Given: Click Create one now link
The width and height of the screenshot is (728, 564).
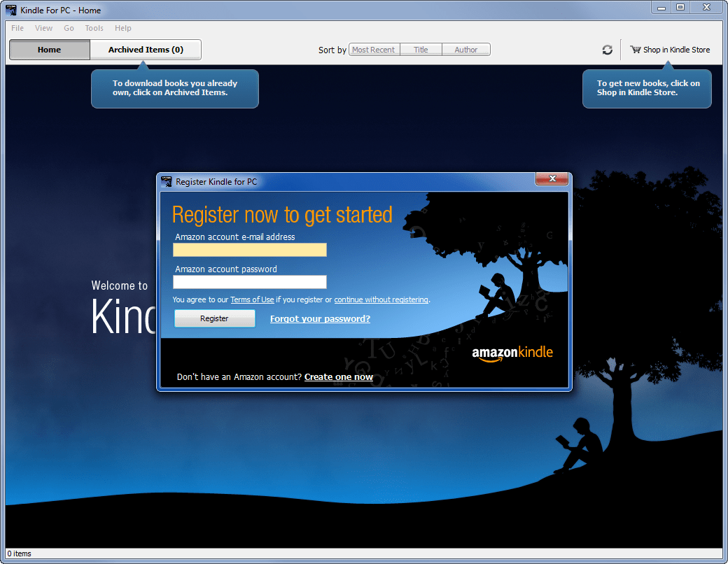Looking at the screenshot, I should click(x=339, y=376).
